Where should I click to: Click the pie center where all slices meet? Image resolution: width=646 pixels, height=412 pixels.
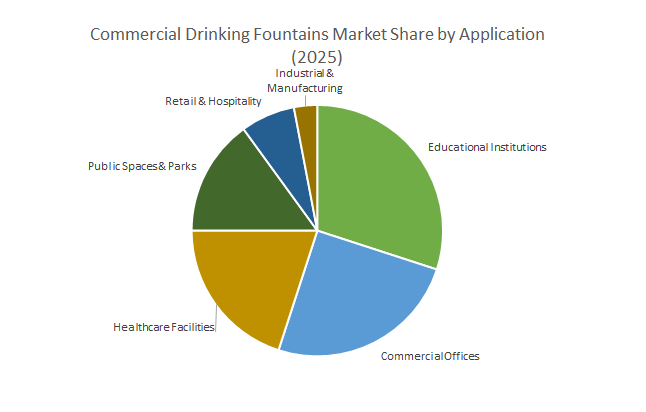317,230
